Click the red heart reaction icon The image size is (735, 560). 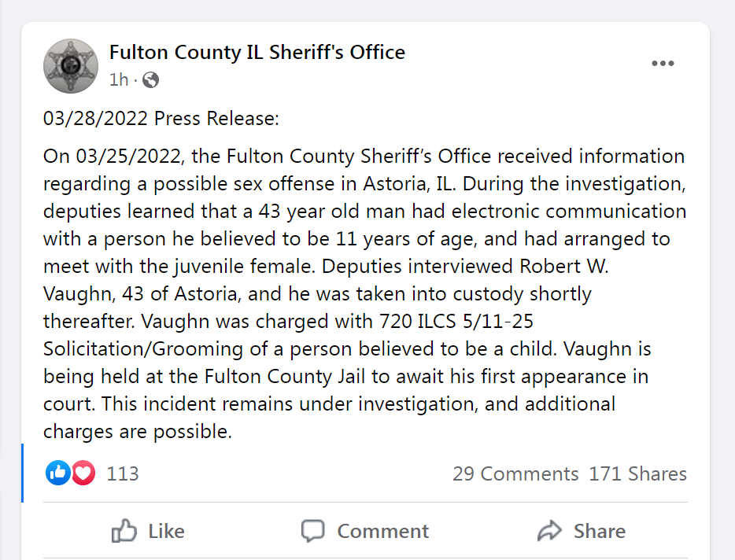coord(83,473)
